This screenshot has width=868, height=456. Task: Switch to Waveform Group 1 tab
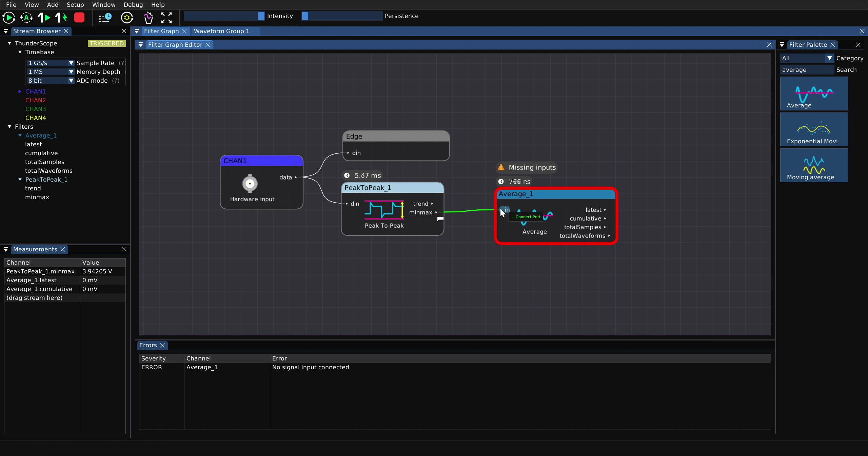(221, 31)
